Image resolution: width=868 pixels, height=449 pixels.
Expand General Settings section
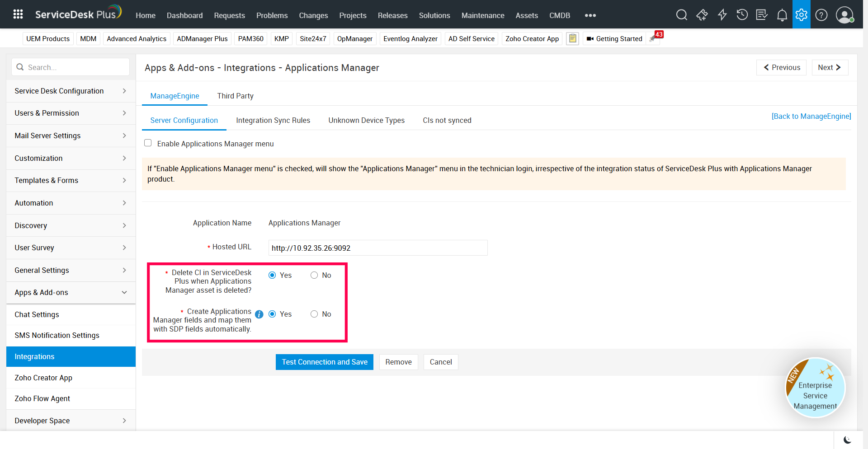(x=71, y=270)
